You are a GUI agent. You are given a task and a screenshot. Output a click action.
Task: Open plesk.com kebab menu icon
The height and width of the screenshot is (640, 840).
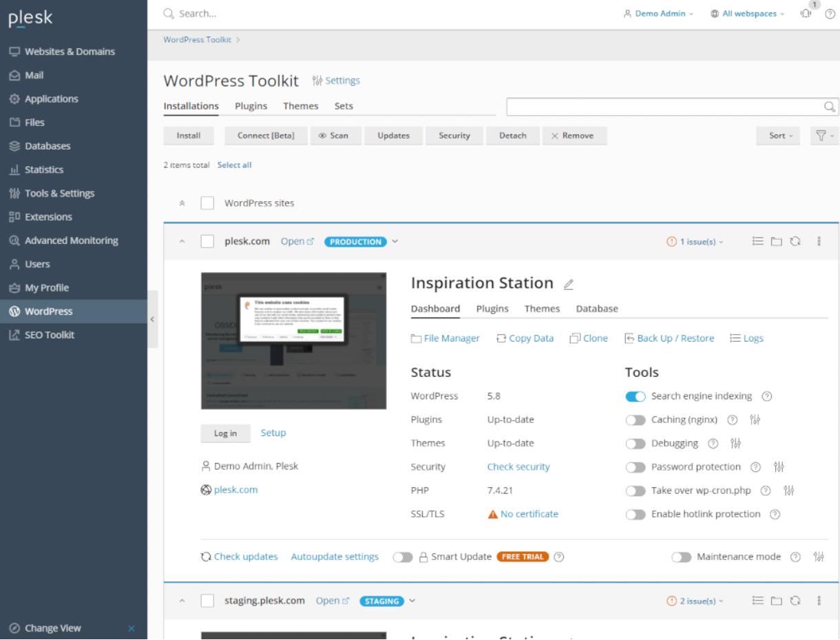point(817,242)
